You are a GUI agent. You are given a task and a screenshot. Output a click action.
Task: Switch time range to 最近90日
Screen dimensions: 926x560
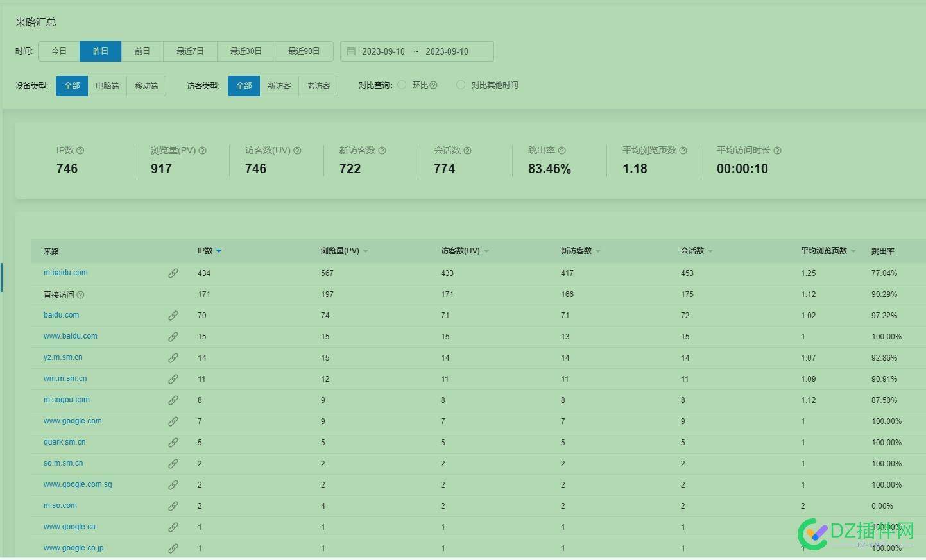tap(304, 51)
